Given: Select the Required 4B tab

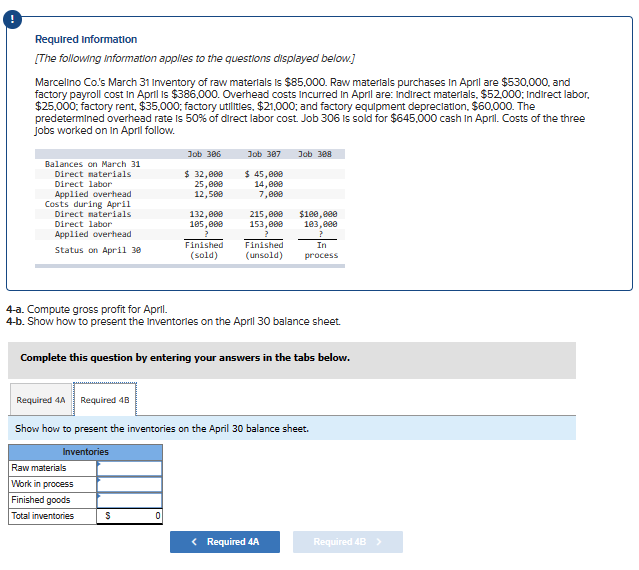Looking at the screenshot, I should [105, 400].
